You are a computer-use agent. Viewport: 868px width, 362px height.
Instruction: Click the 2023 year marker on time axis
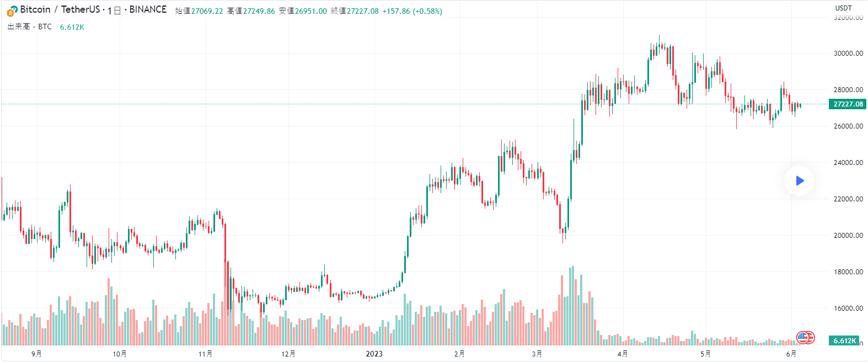374,354
